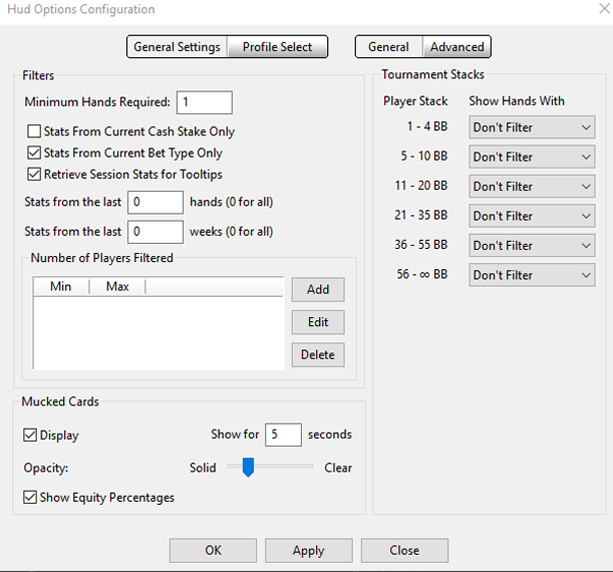Viewport: 613px width, 572px height.
Task: Uncheck Stats From Current Bet Type Only
Action: click(35, 153)
